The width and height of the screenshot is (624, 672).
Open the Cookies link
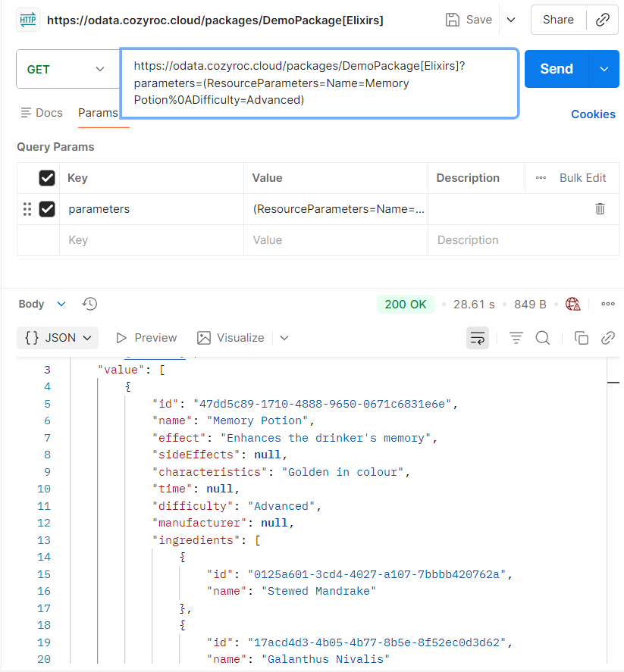(x=593, y=114)
